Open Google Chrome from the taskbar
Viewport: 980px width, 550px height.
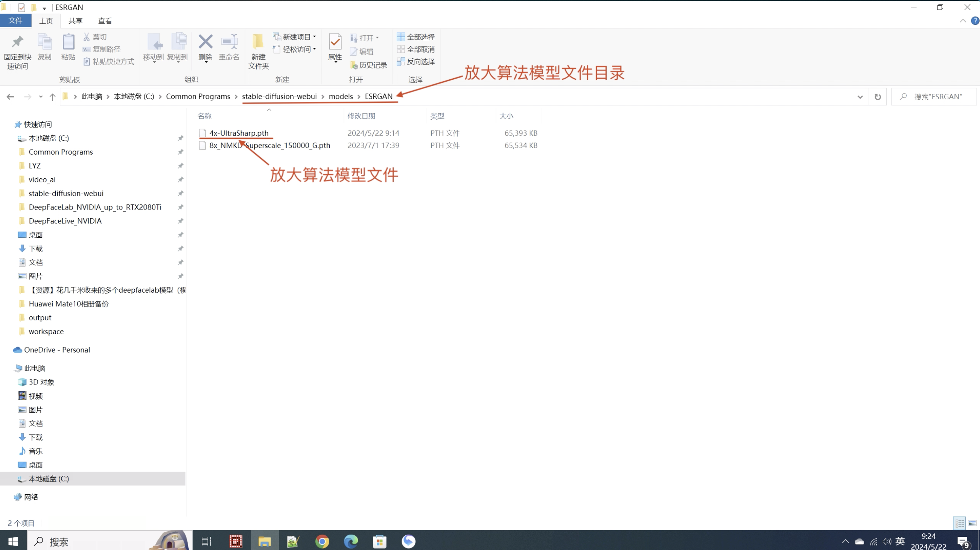coord(322,541)
